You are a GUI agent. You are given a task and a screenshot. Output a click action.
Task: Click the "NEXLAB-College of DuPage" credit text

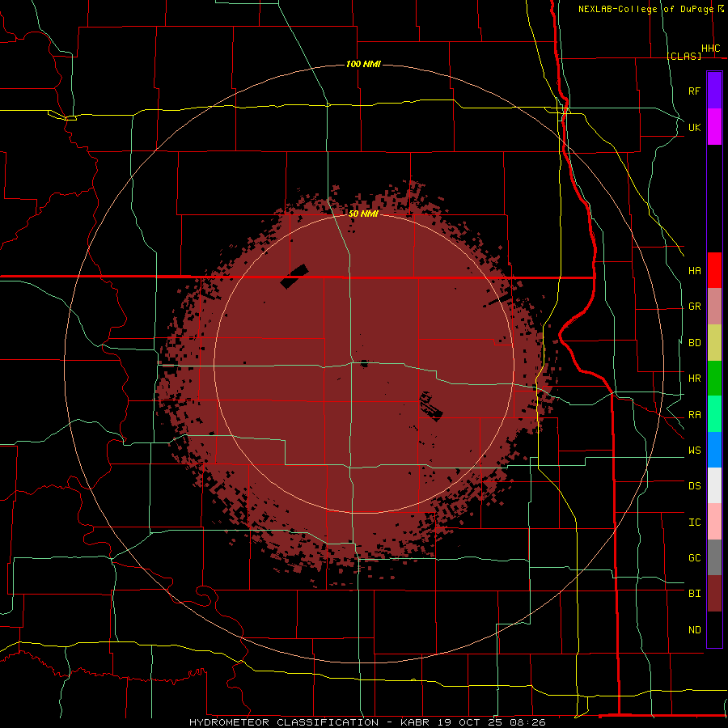point(645,9)
